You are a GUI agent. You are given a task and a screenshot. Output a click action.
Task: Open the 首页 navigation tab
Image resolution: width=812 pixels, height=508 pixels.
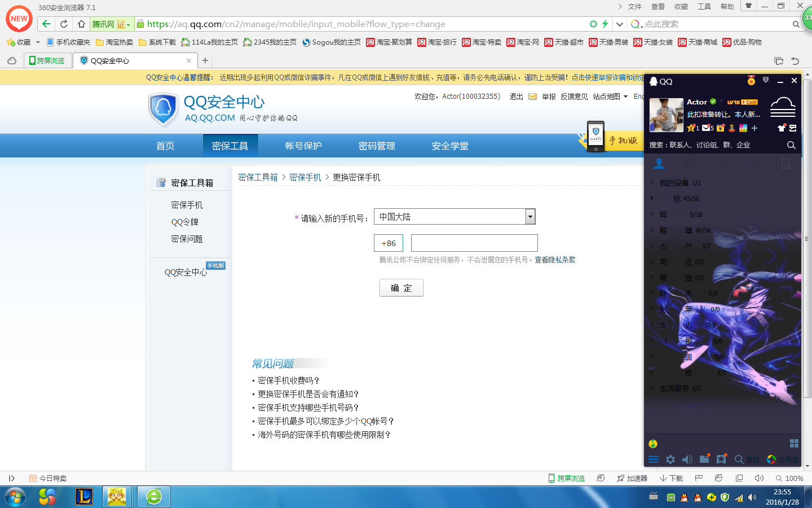pyautogui.click(x=165, y=146)
